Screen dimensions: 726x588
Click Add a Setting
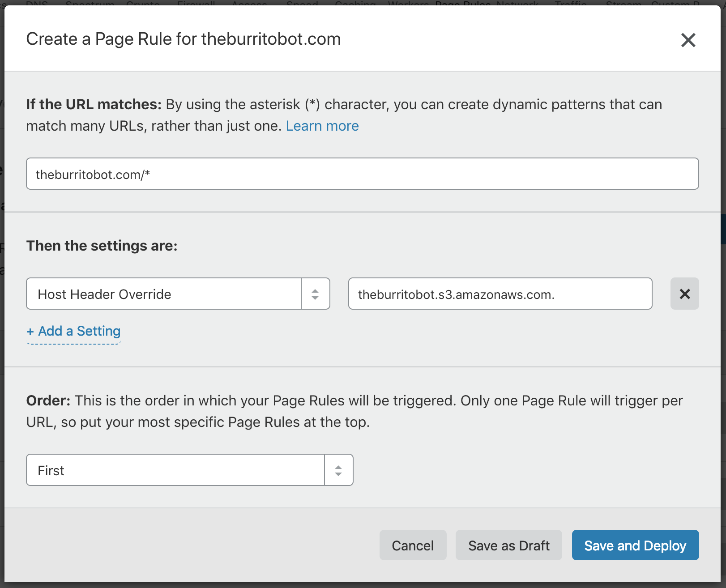pos(73,331)
